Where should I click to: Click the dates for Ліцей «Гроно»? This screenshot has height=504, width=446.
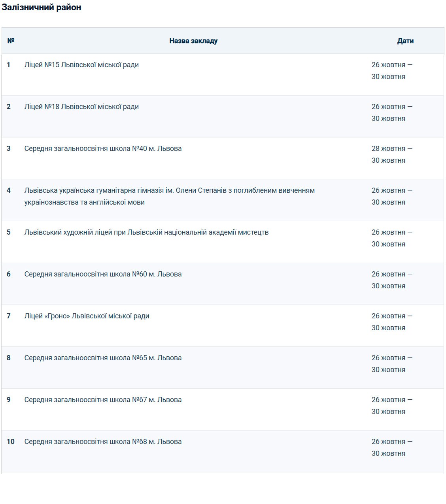click(392, 322)
